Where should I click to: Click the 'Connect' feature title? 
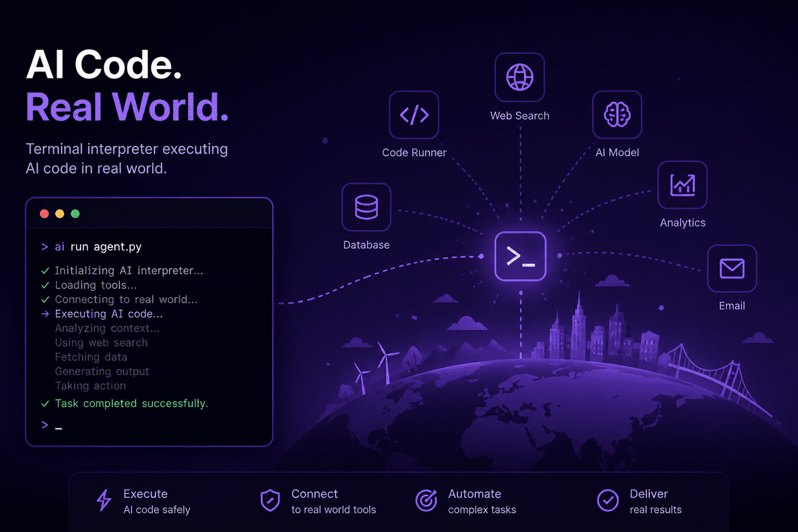coord(315,494)
